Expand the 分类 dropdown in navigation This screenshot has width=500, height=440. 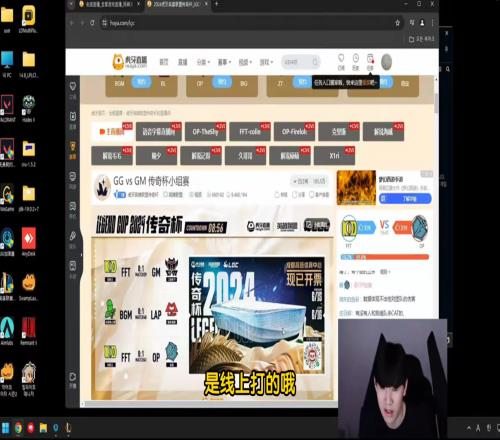point(203,62)
